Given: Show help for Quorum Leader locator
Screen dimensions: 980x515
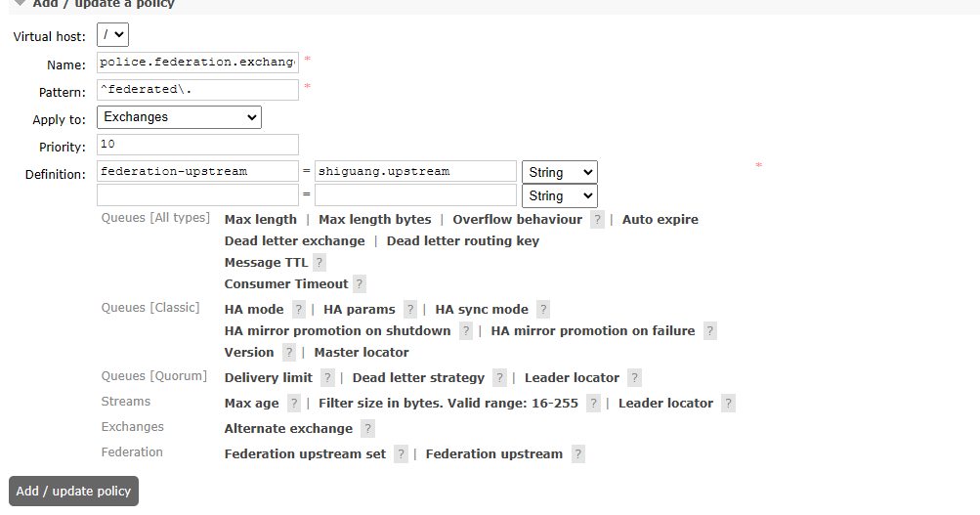Looking at the screenshot, I should (x=634, y=378).
